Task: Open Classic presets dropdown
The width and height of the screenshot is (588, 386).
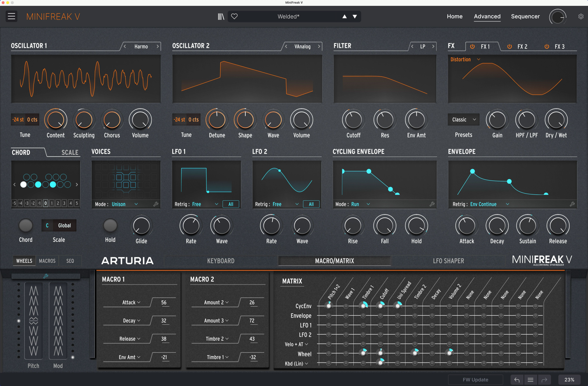Action: coord(463,119)
